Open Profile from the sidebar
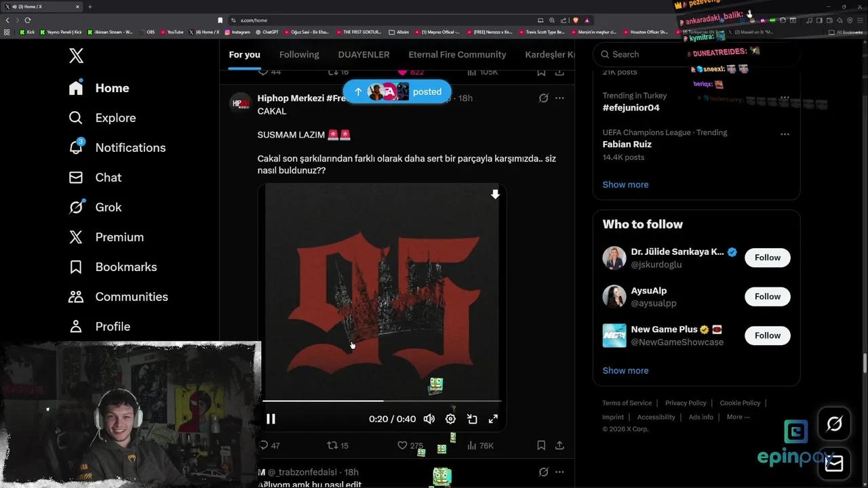The height and width of the screenshot is (488, 868). click(100, 327)
